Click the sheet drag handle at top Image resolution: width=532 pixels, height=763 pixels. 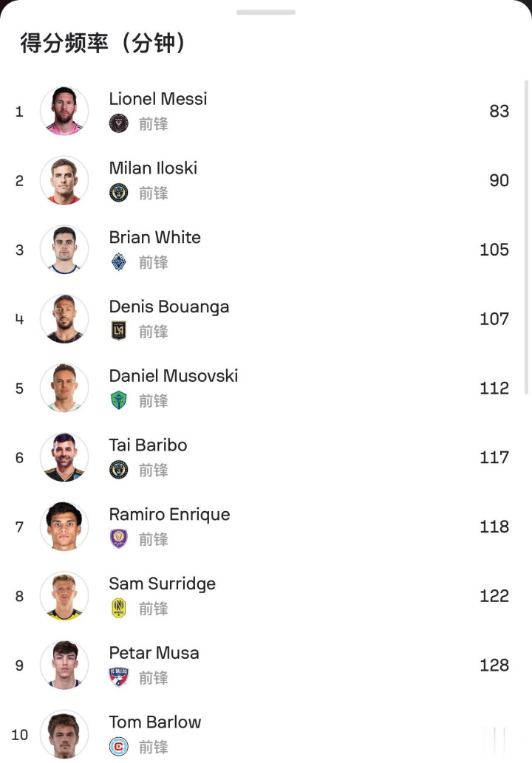pyautogui.click(x=266, y=13)
